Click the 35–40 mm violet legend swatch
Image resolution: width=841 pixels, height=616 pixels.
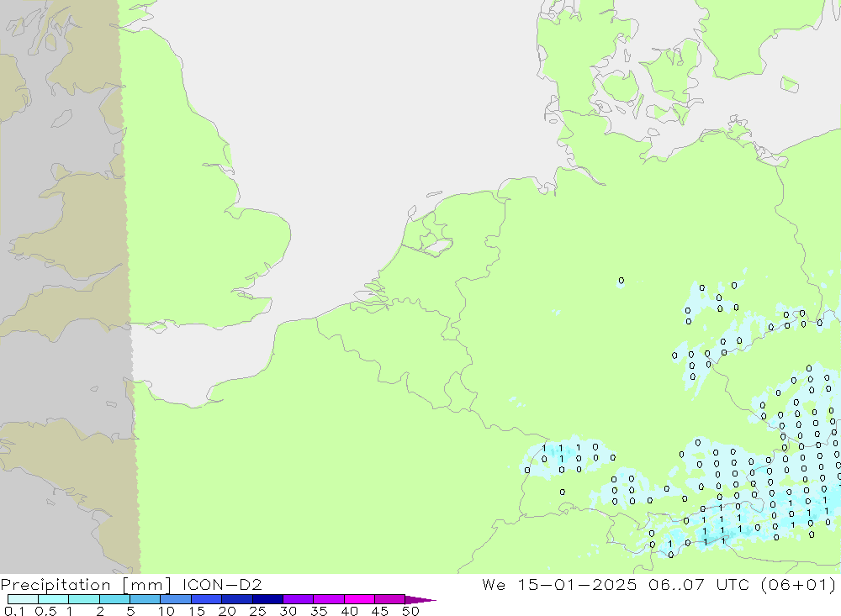[328, 599]
